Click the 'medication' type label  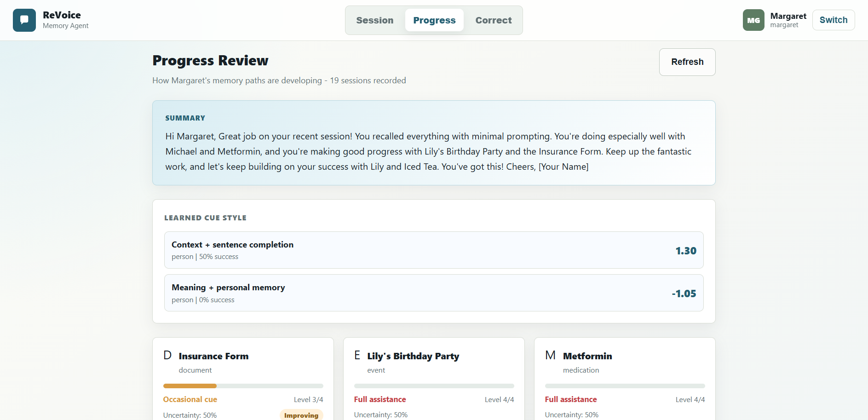pyautogui.click(x=581, y=370)
